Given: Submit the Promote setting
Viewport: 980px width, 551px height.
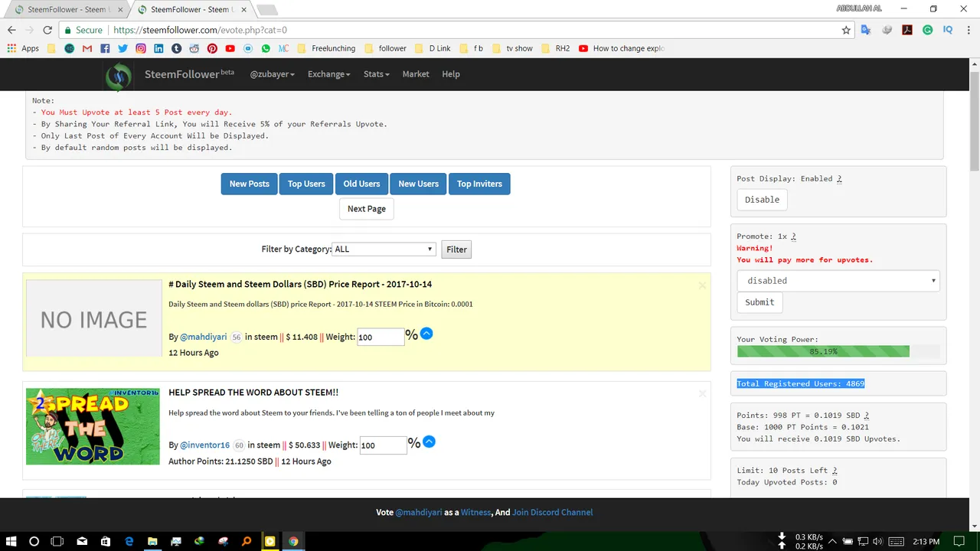Looking at the screenshot, I should [759, 302].
